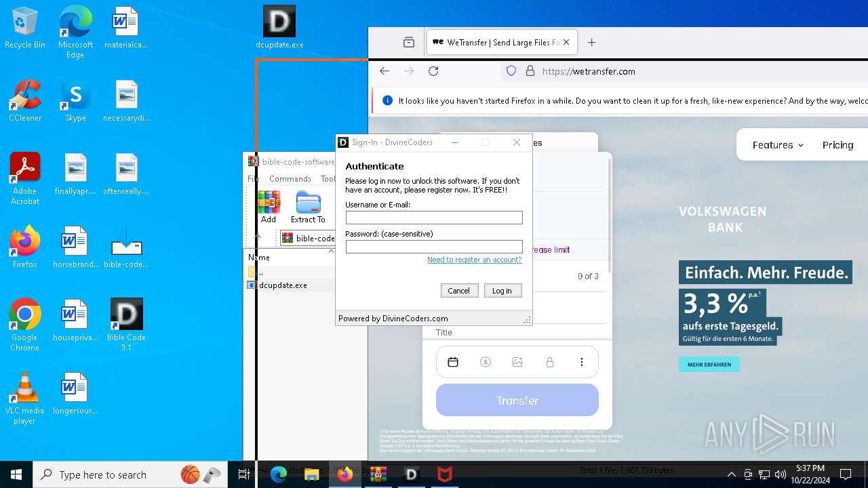Screen dimensions: 868x488
Task: Click the Firefox address bar URL
Action: [x=589, y=71]
